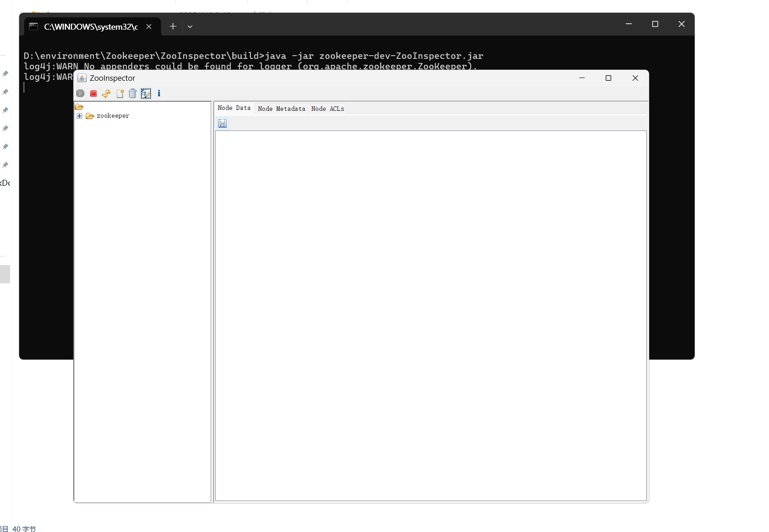Open the About info icon
The height and width of the screenshot is (532, 769).
(159, 94)
